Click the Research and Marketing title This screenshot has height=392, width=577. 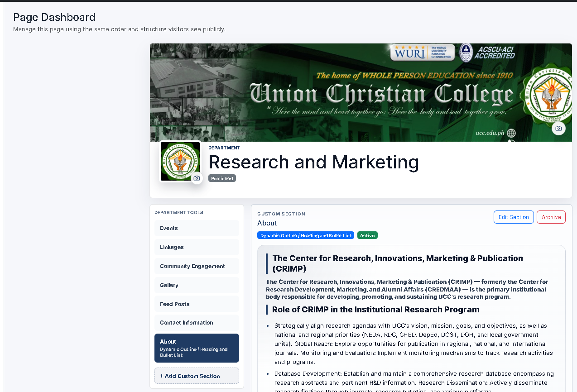click(313, 162)
